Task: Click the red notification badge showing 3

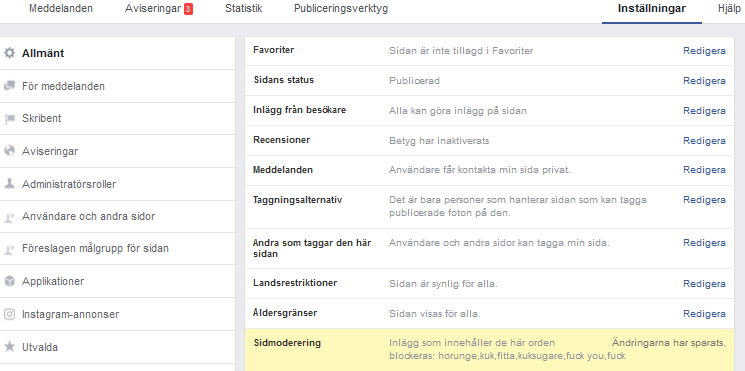Action: pyautogui.click(x=188, y=9)
